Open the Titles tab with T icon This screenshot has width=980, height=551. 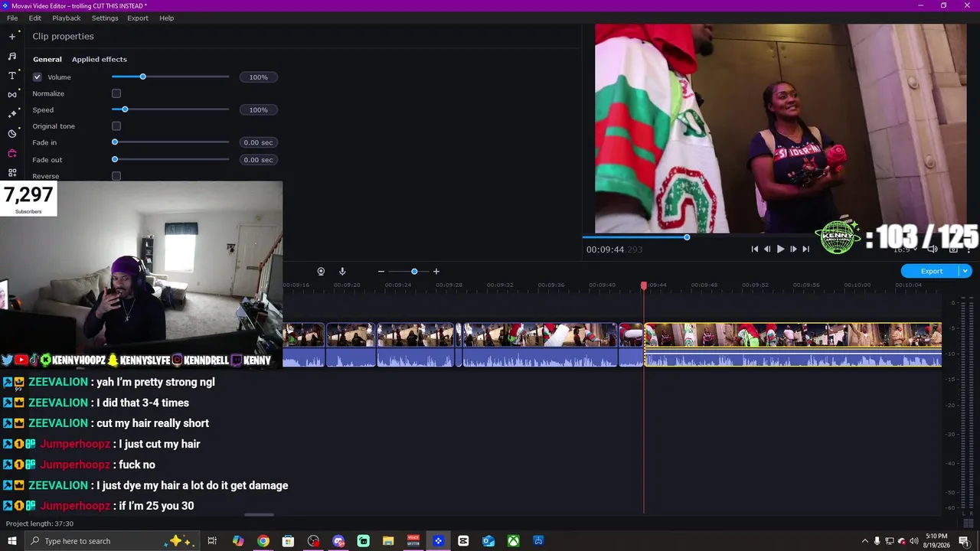coord(11,75)
